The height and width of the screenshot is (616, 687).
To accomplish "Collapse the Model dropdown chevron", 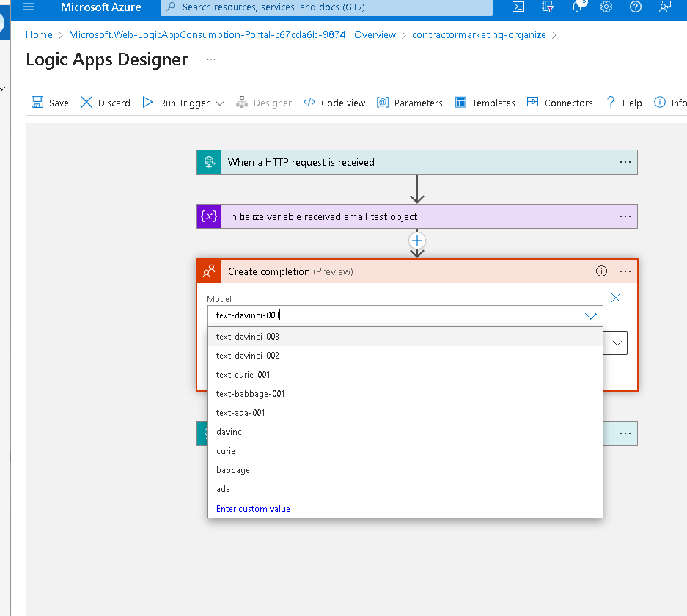I will pos(591,316).
